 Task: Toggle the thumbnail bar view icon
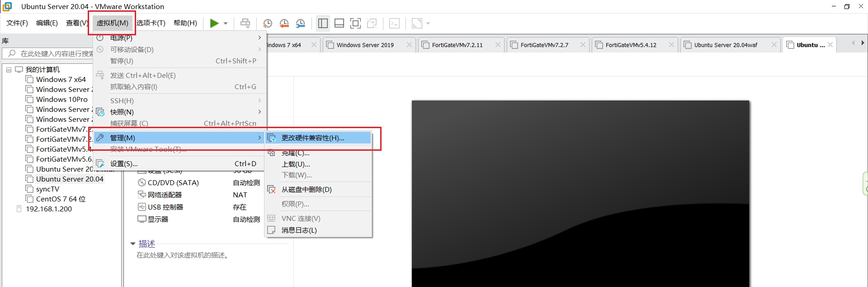coord(339,24)
